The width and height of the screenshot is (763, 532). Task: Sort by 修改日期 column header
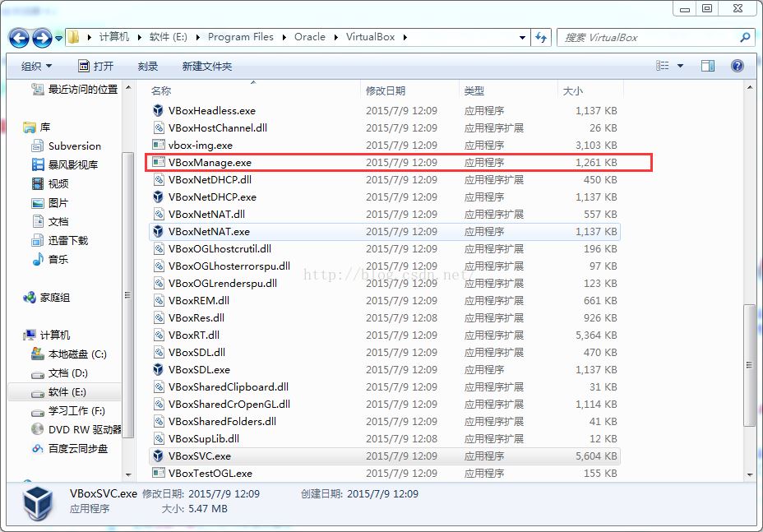[386, 91]
